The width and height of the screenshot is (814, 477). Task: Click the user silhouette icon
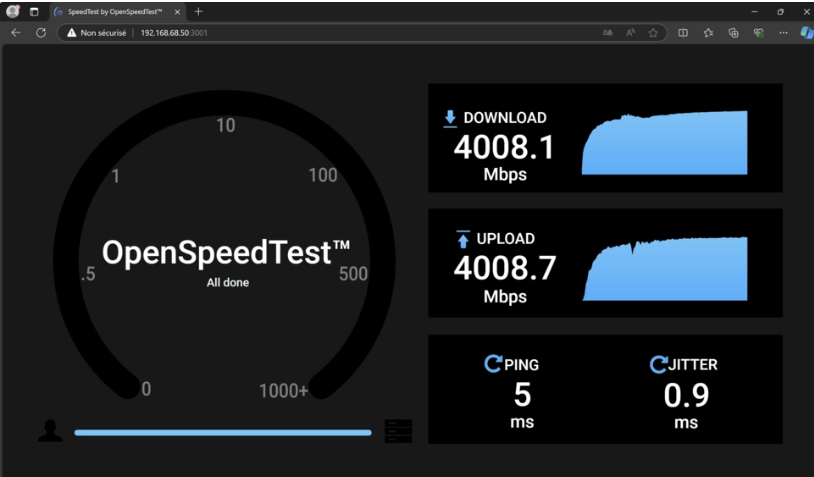pyautogui.click(x=50, y=431)
